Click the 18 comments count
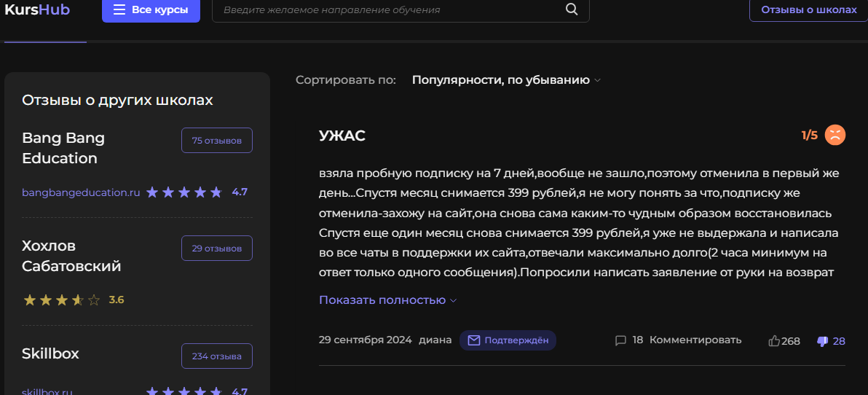 pos(638,340)
